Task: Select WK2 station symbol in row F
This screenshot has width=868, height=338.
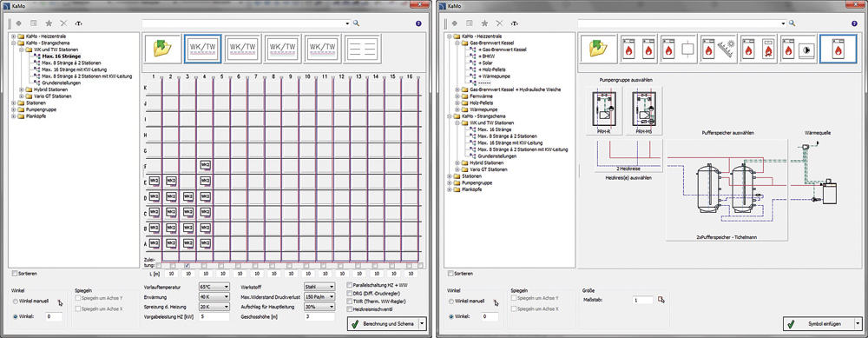Action: pyautogui.click(x=206, y=165)
